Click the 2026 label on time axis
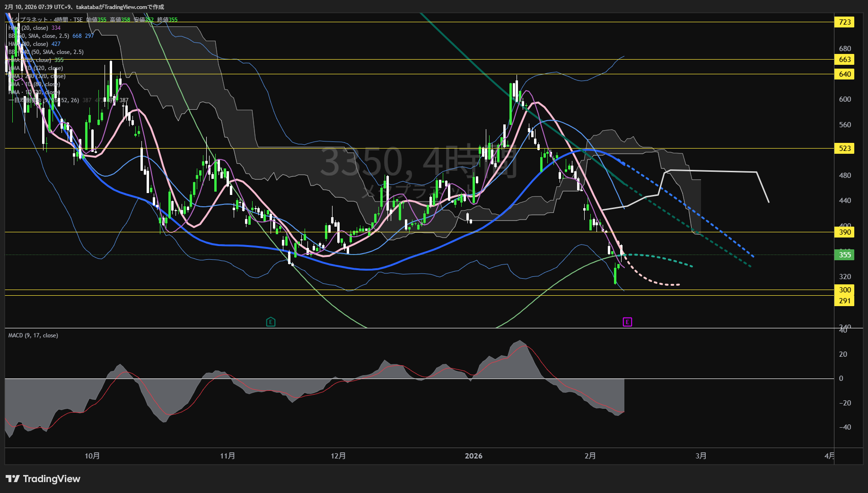The height and width of the screenshot is (493, 868). pyautogui.click(x=473, y=456)
